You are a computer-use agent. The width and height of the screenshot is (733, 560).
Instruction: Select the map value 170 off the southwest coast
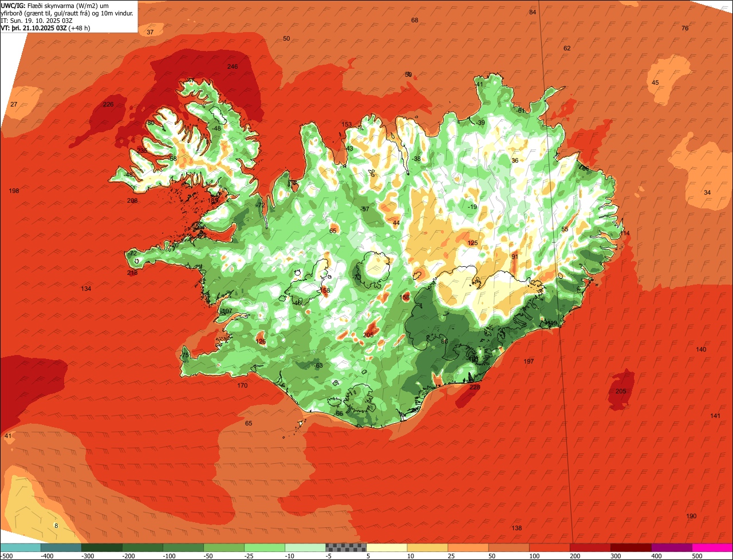tap(243, 385)
